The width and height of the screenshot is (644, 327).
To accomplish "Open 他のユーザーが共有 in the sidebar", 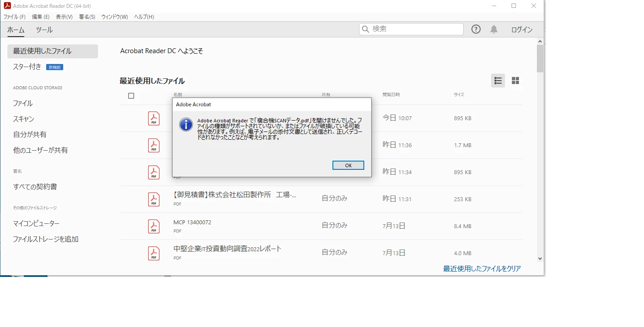I will (41, 150).
